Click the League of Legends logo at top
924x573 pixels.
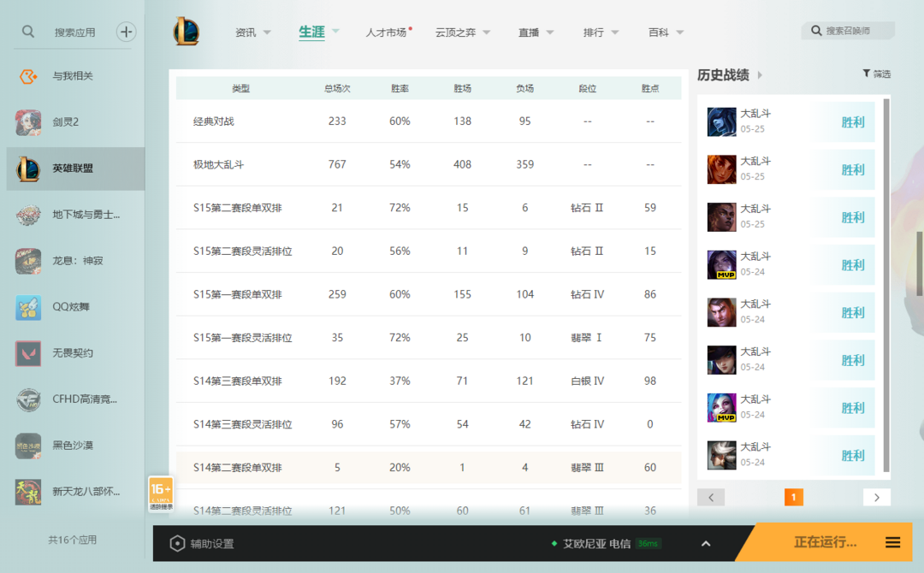pyautogui.click(x=187, y=32)
